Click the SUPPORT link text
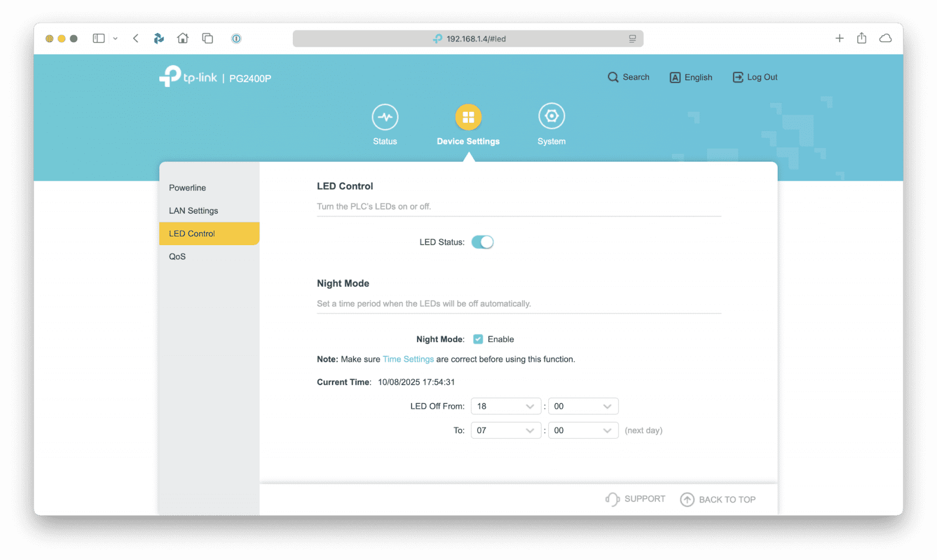 tap(645, 499)
